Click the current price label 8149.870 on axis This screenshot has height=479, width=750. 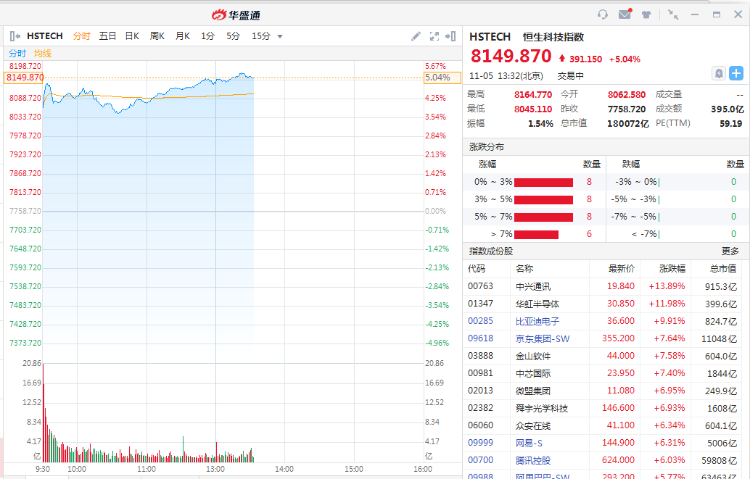[x=24, y=78]
